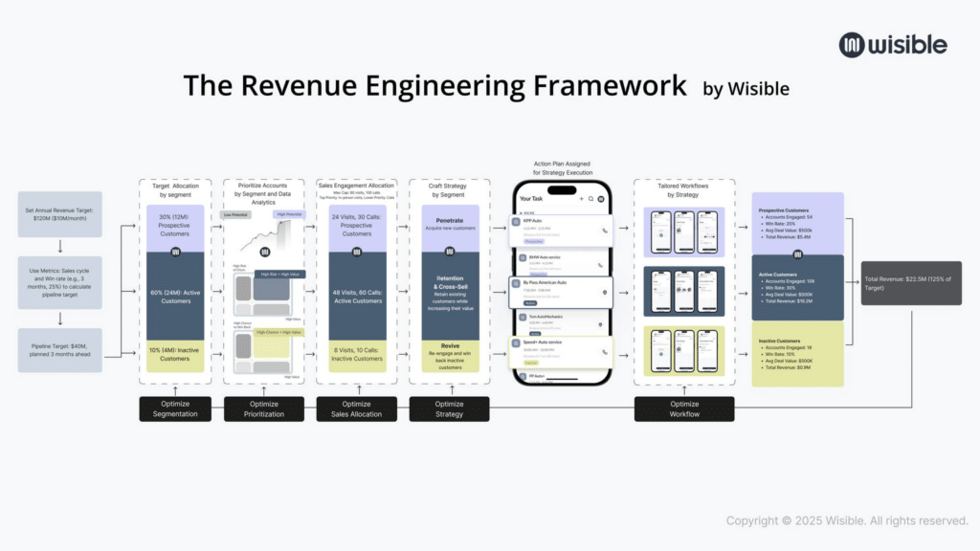Tap the task icon left of KPP Auto

[x=516, y=222]
